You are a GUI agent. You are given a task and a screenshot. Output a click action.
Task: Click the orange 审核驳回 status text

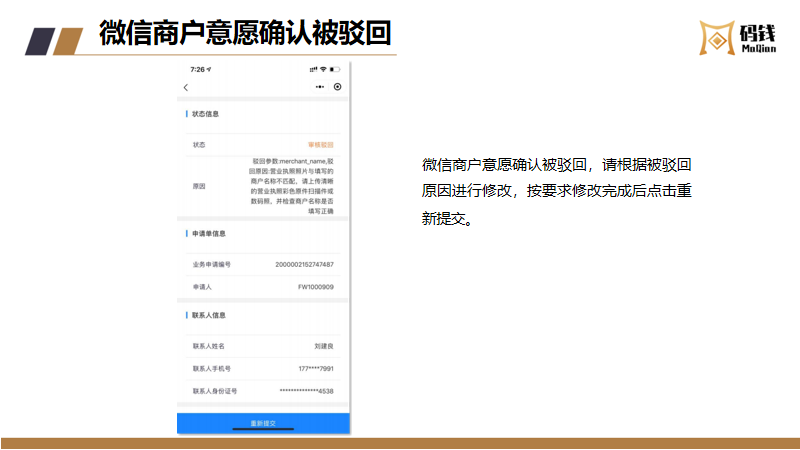coord(320,145)
